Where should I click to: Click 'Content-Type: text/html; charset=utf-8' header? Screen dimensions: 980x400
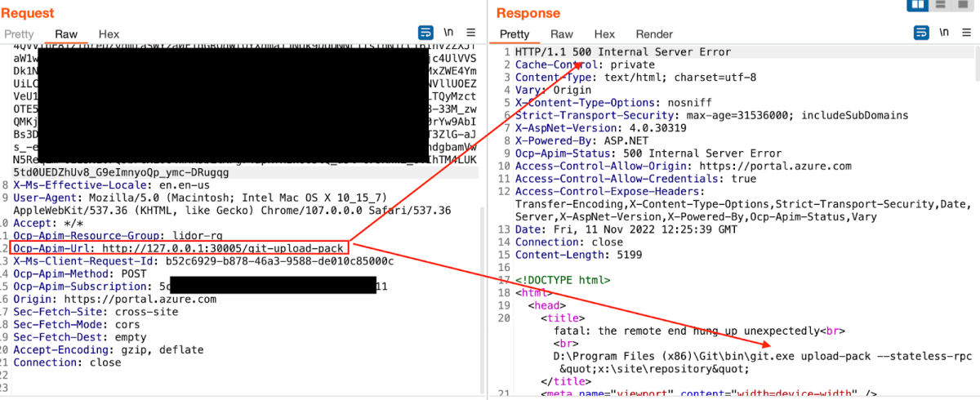(636, 78)
